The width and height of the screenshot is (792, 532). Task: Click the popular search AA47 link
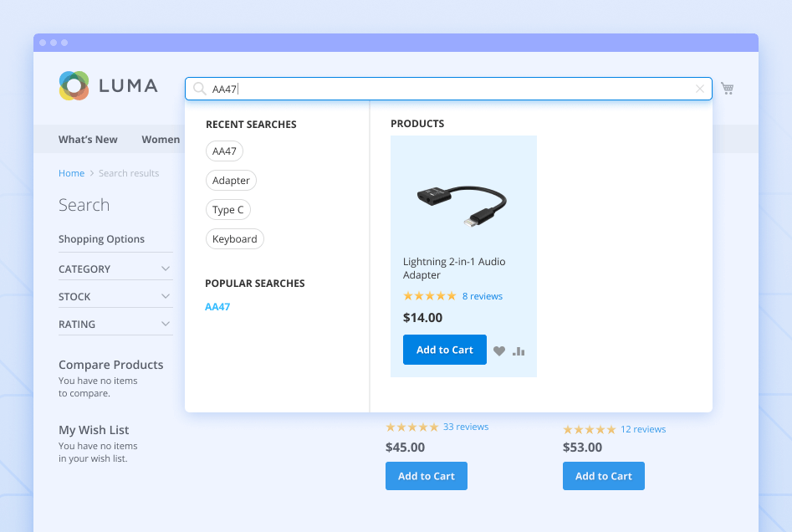click(x=217, y=307)
